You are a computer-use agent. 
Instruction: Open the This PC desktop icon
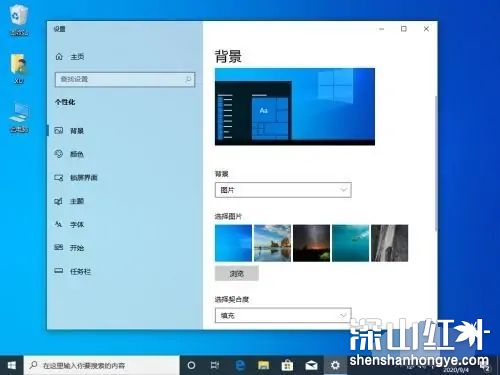click(x=19, y=118)
